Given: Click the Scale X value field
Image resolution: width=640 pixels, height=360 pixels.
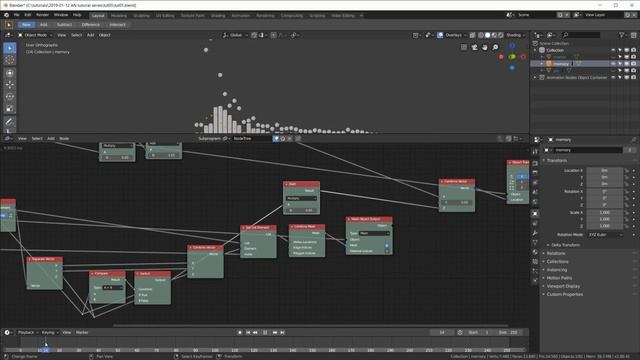Looking at the screenshot, I should (605, 212).
